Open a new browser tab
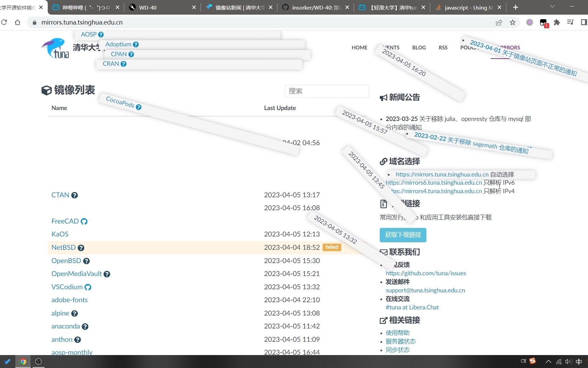Image resolution: width=588 pixels, height=368 pixels. click(x=516, y=7)
